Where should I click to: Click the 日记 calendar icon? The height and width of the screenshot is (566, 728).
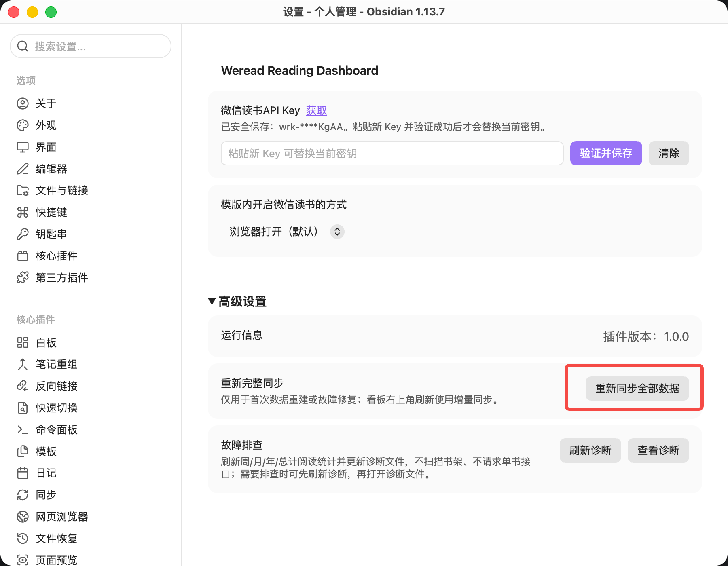(23, 473)
